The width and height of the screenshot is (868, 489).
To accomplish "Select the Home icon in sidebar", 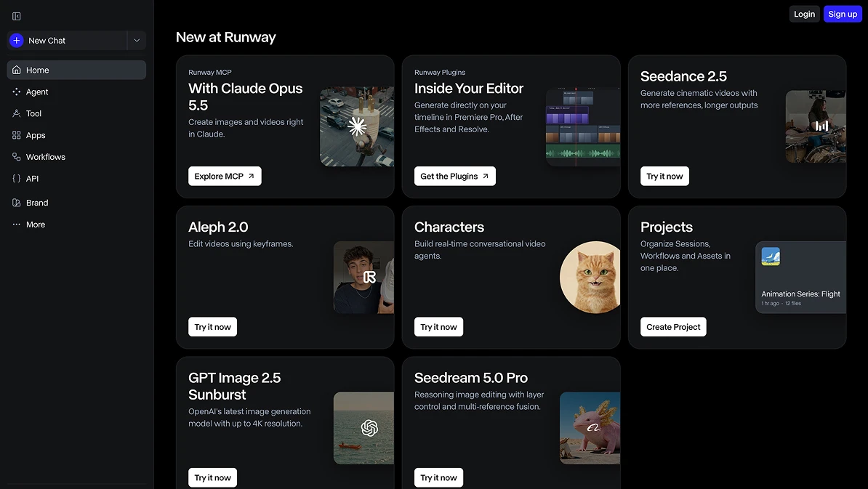I will pyautogui.click(x=17, y=70).
